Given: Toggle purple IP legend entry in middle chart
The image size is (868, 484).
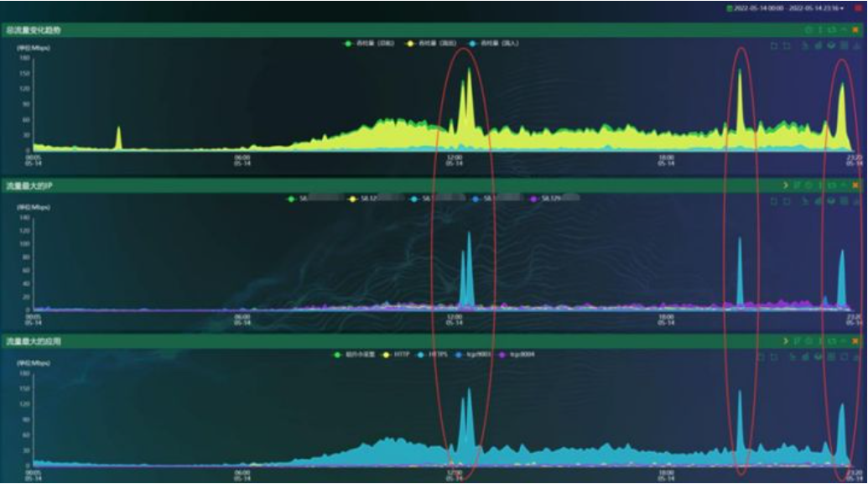Looking at the screenshot, I should pos(554,198).
